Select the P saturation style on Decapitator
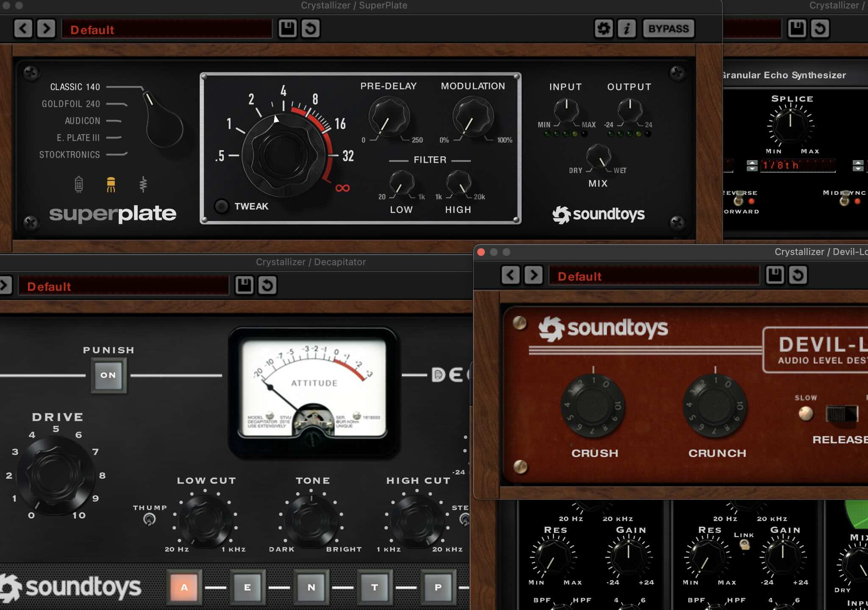The height and width of the screenshot is (610, 868). 437,587
